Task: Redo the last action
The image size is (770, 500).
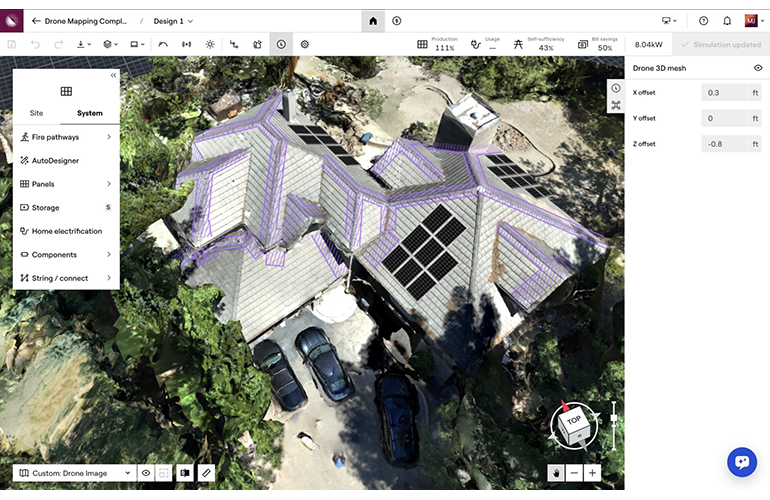Action: tap(58, 44)
